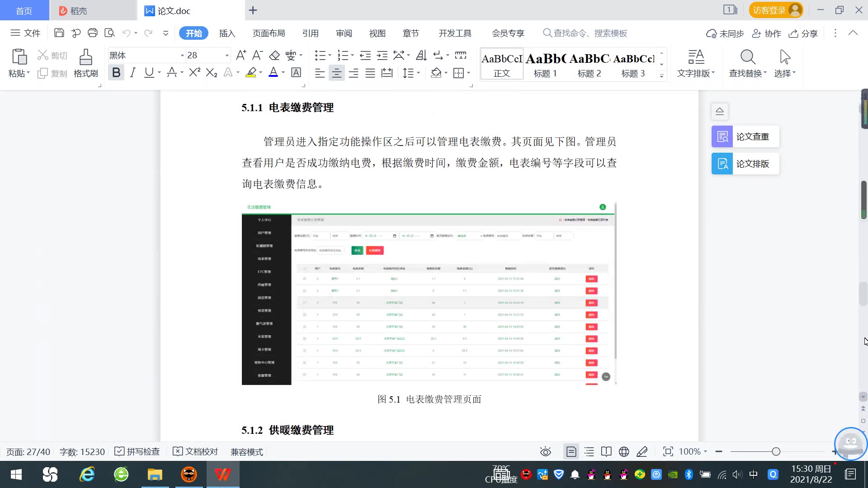Viewport: 868px width, 488px height.
Task: Open the font name dropdown (黑体)
Action: (182, 55)
